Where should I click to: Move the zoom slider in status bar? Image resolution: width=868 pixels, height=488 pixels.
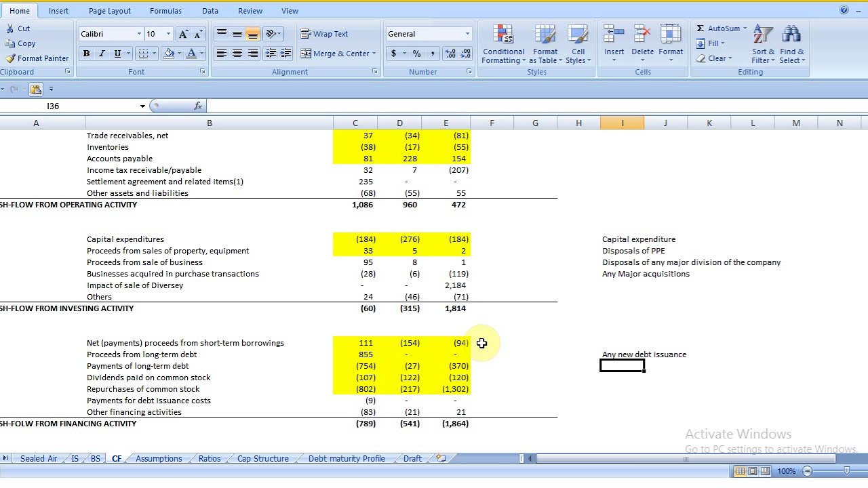[x=847, y=471]
